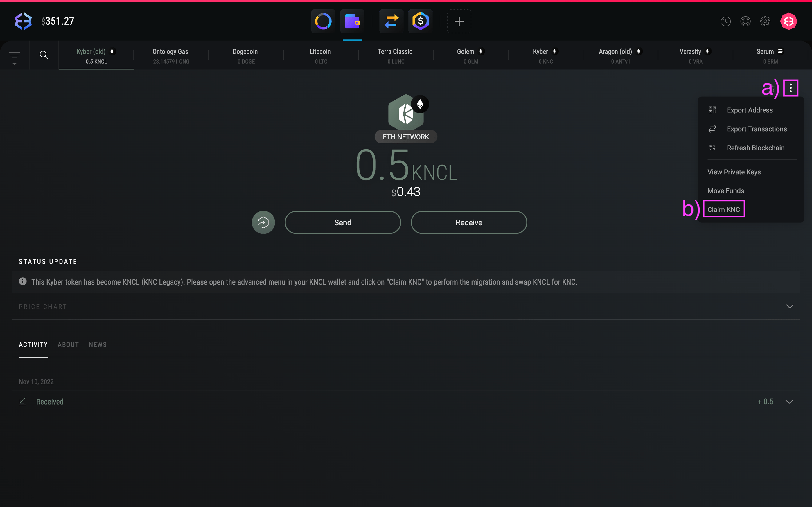This screenshot has height=507, width=812.
Task: Select Claim KNC menu entry
Action: [723, 209]
